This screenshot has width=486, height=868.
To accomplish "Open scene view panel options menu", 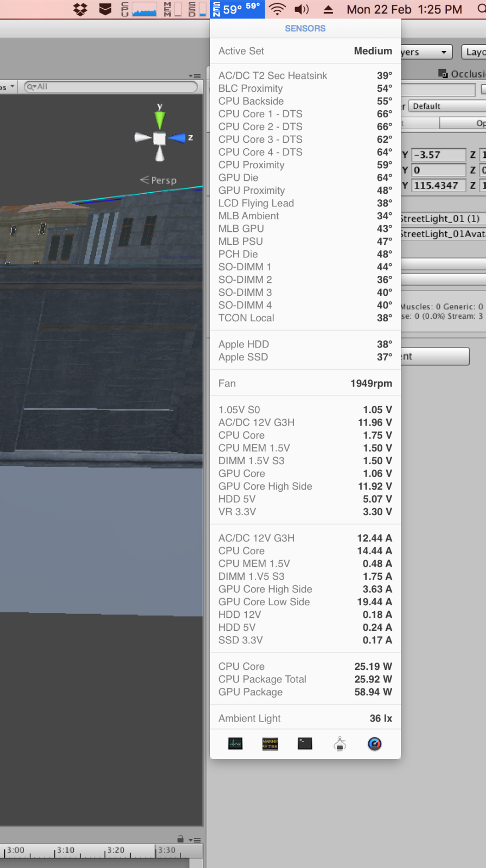I will tap(195, 76).
